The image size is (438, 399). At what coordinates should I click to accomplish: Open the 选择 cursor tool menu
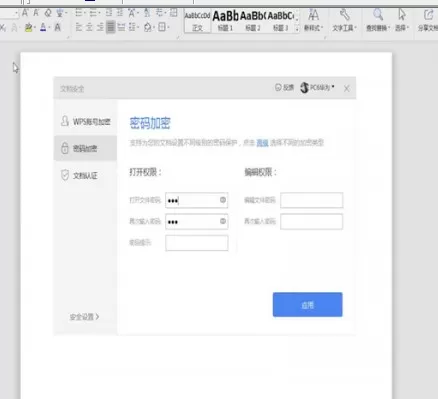pos(402,20)
